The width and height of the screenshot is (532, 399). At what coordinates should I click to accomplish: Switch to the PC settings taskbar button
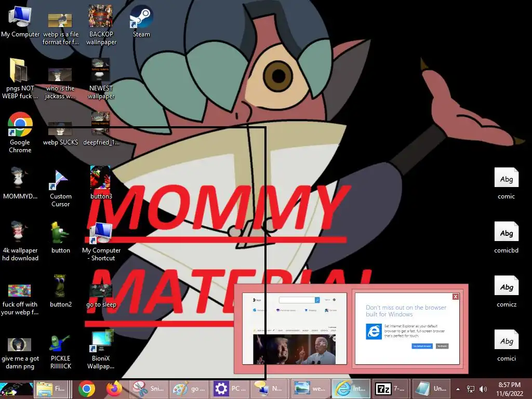[229, 389]
